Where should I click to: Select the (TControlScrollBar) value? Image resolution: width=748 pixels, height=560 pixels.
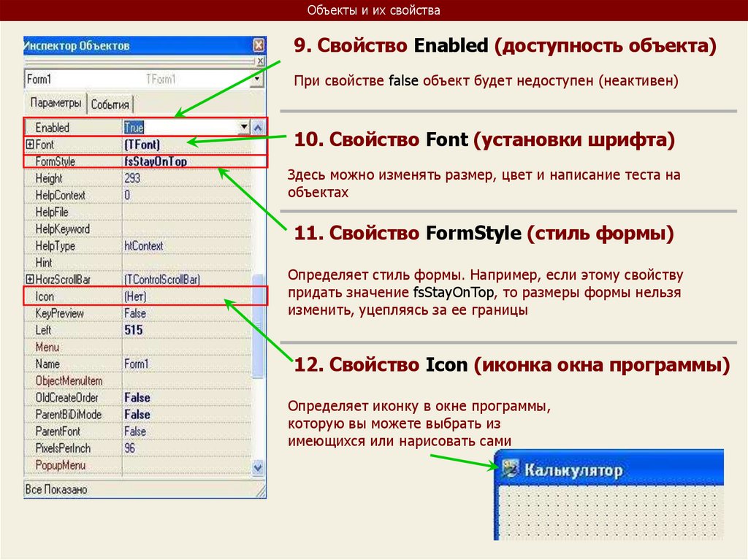click(x=162, y=280)
